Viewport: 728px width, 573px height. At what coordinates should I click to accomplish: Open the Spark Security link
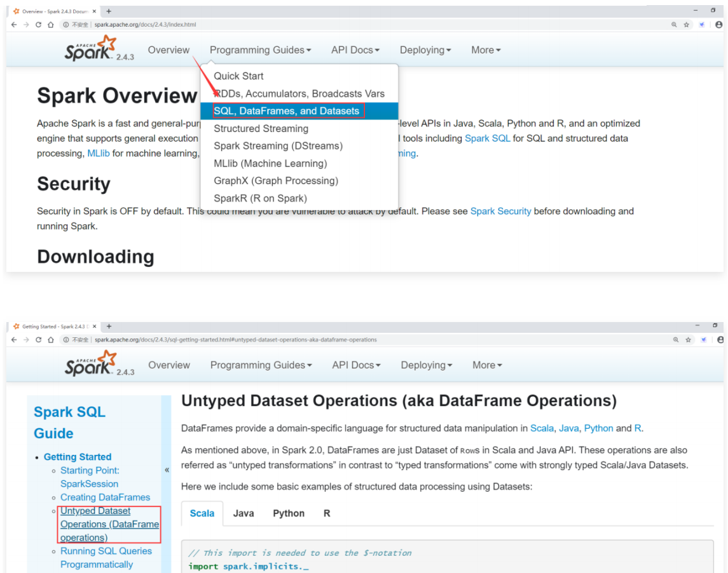point(500,211)
